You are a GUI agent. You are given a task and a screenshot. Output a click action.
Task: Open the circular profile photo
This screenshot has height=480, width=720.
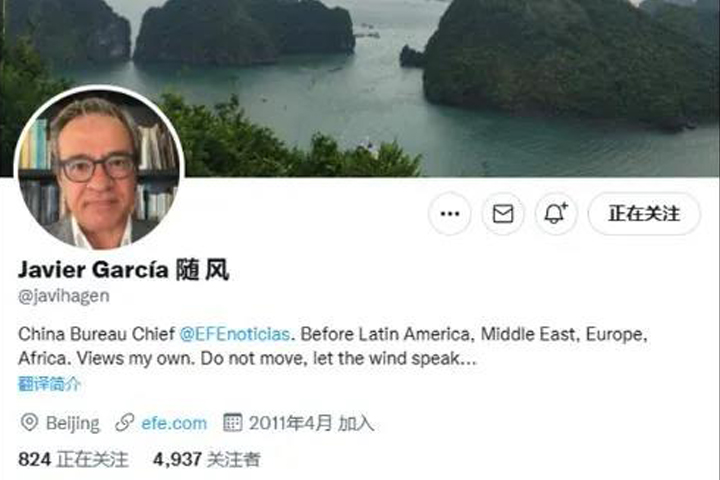pyautogui.click(x=99, y=169)
